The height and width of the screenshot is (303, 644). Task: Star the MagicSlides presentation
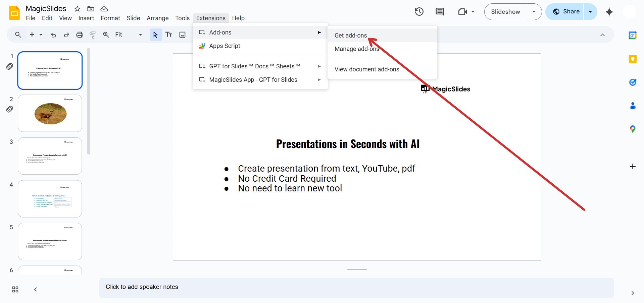(78, 9)
